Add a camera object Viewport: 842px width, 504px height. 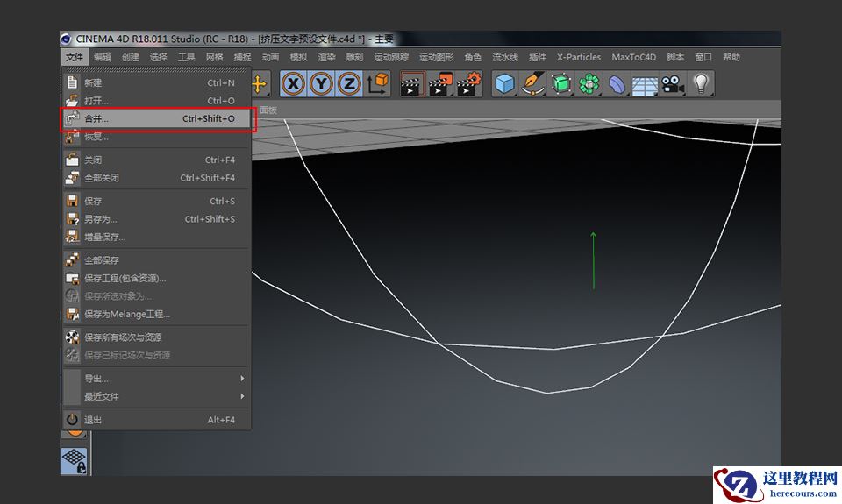673,84
